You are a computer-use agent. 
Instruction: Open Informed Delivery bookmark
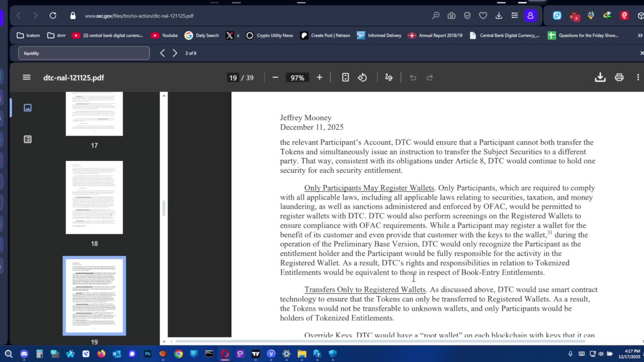pyautogui.click(x=379, y=35)
